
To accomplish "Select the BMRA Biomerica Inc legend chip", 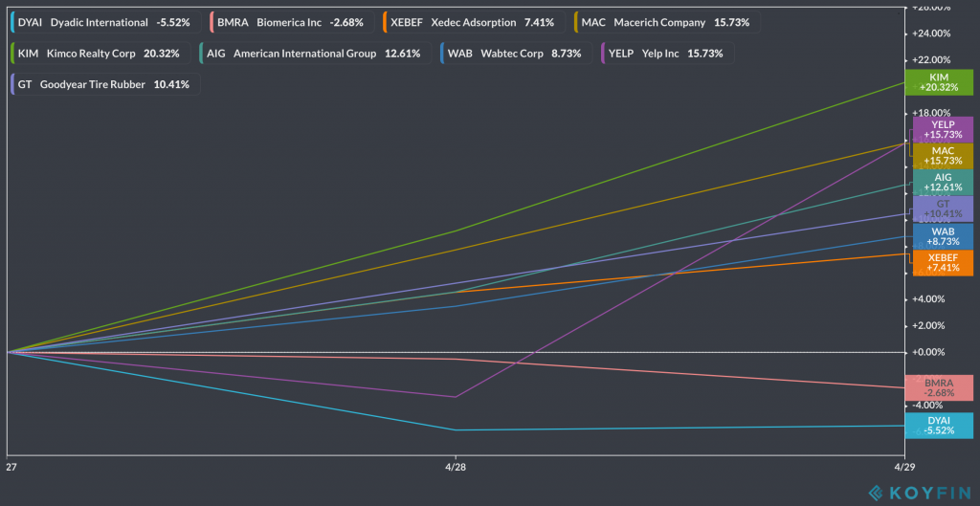I will [x=290, y=22].
